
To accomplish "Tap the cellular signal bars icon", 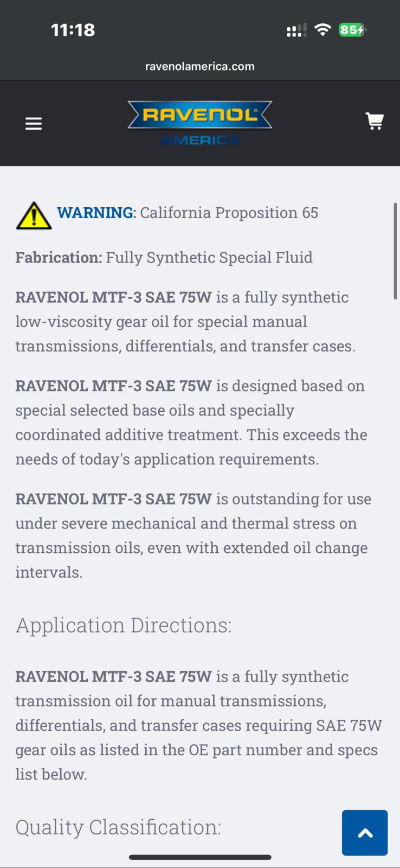I will 296,30.
